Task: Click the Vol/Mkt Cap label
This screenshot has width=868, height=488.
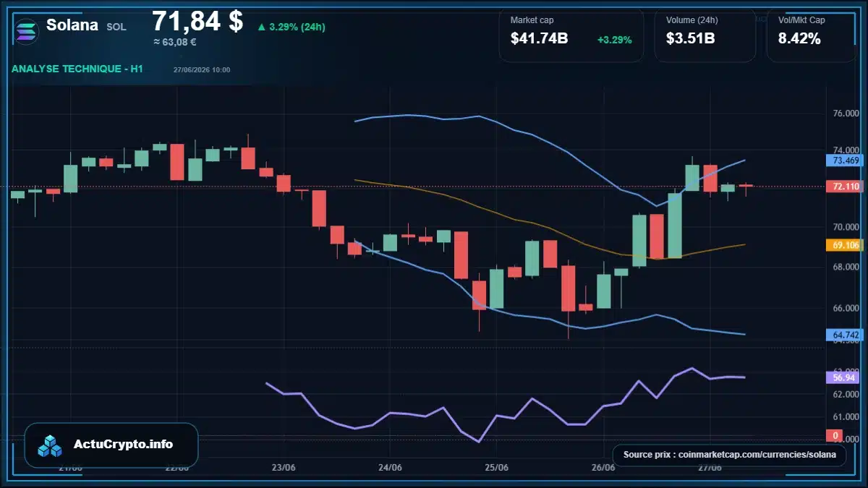Action: 801,20
